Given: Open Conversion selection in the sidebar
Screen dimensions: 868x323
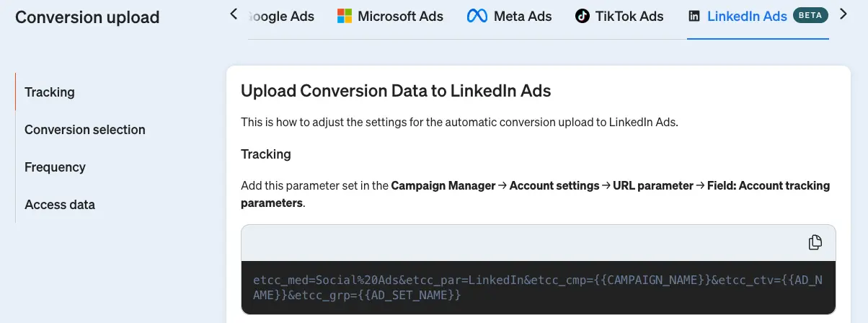Looking at the screenshot, I should point(85,130).
